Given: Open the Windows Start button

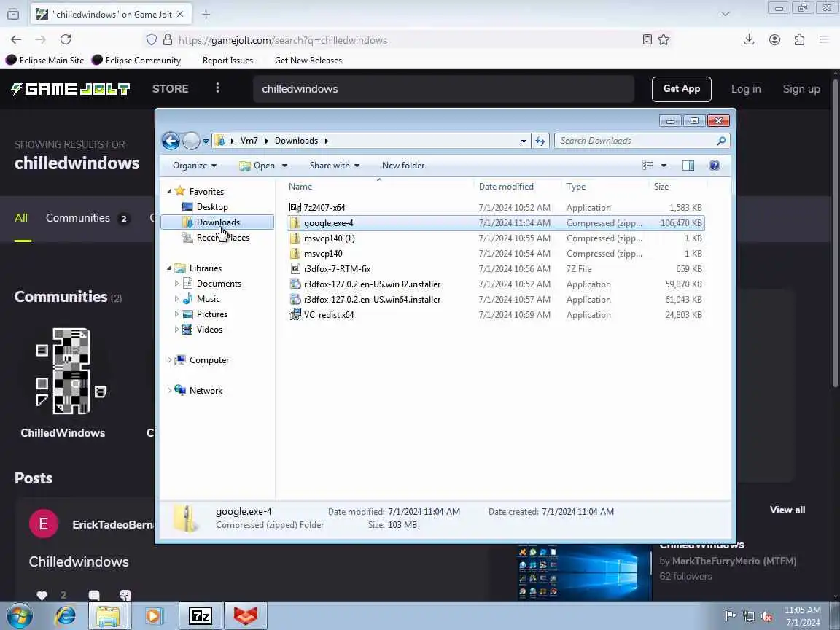Looking at the screenshot, I should [19, 616].
